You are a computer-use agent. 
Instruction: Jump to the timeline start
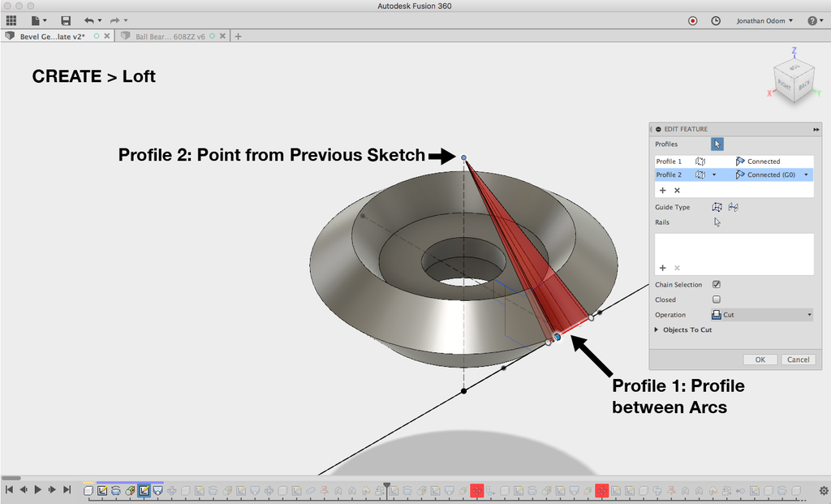pyautogui.click(x=9, y=489)
